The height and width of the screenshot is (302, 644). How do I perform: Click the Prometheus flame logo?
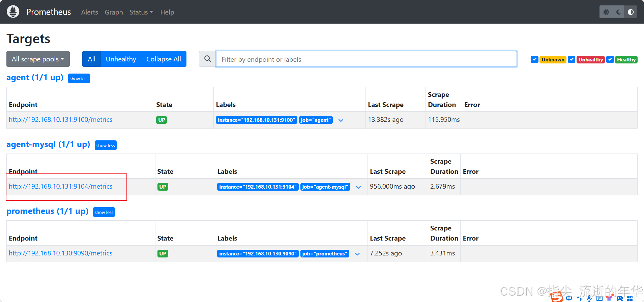[x=13, y=12]
